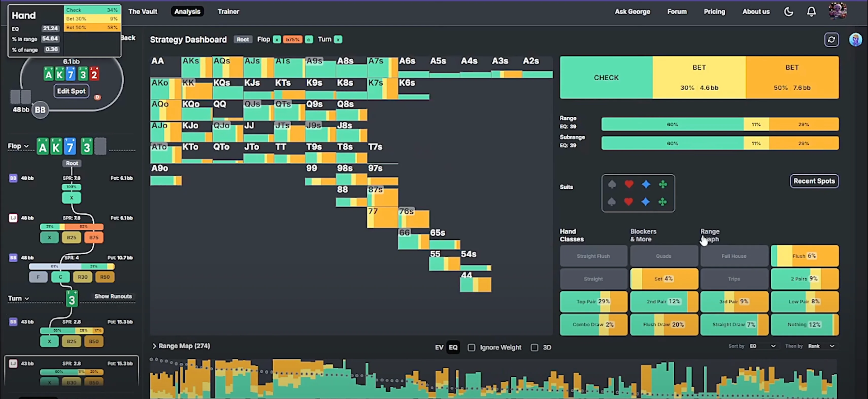
Task: Select the Top Pair 29% hand class
Action: click(x=593, y=301)
